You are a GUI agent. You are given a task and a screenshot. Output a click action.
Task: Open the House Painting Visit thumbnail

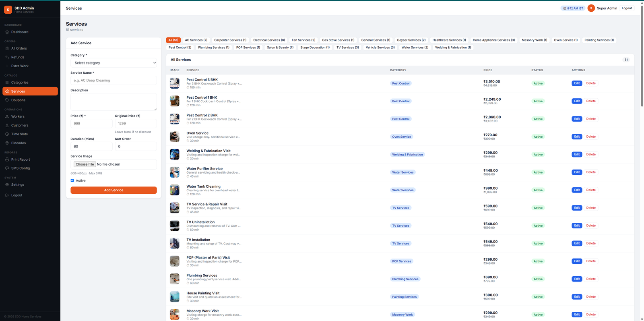175,297
